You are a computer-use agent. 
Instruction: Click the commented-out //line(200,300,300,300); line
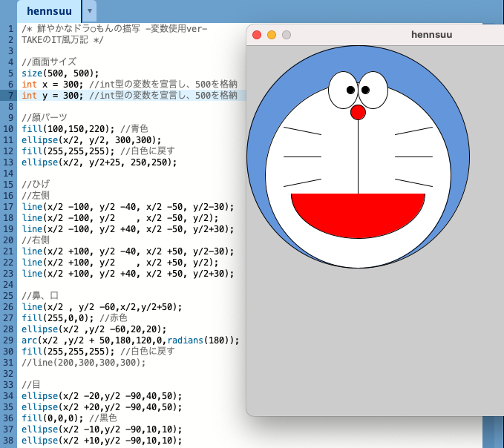coord(84,363)
